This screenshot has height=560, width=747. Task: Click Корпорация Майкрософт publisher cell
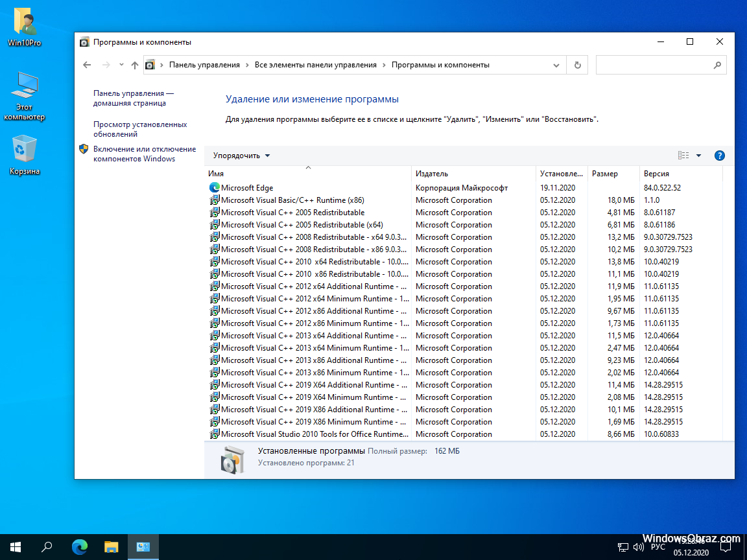pos(462,188)
